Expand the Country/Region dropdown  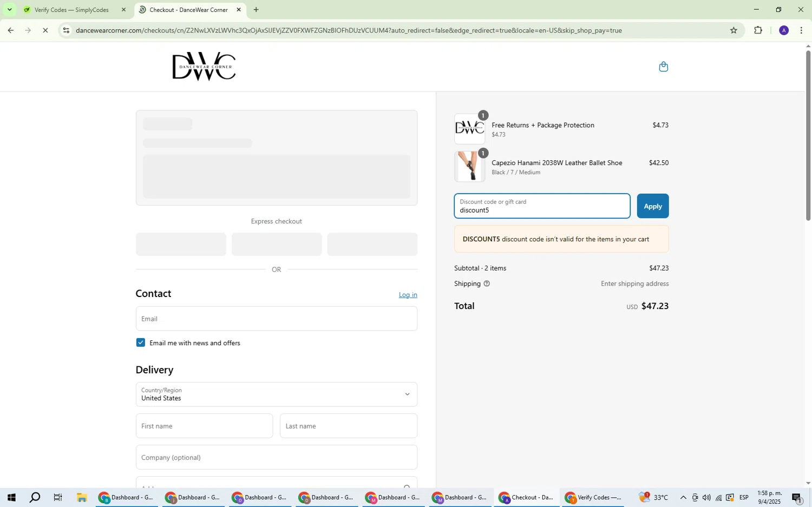pyautogui.click(x=276, y=394)
